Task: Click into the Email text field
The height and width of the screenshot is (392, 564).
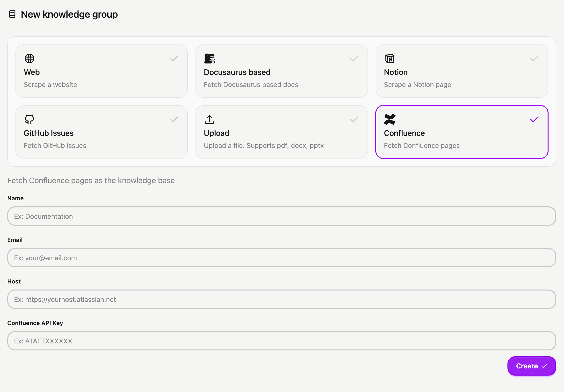Action: tap(282, 258)
